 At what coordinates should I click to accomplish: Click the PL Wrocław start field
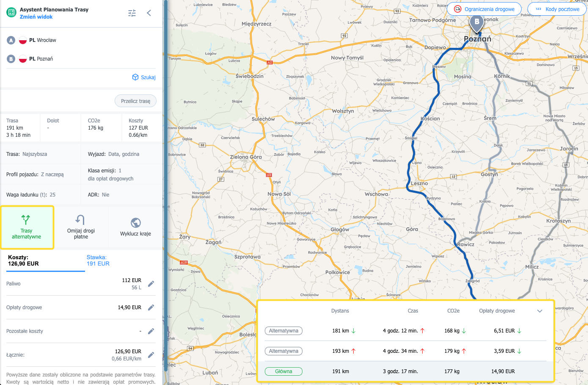tap(81, 40)
